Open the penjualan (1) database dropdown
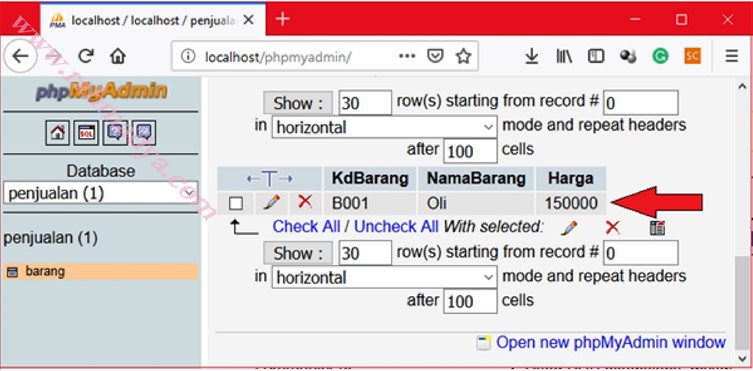This screenshot has height=371, width=753. tap(101, 193)
